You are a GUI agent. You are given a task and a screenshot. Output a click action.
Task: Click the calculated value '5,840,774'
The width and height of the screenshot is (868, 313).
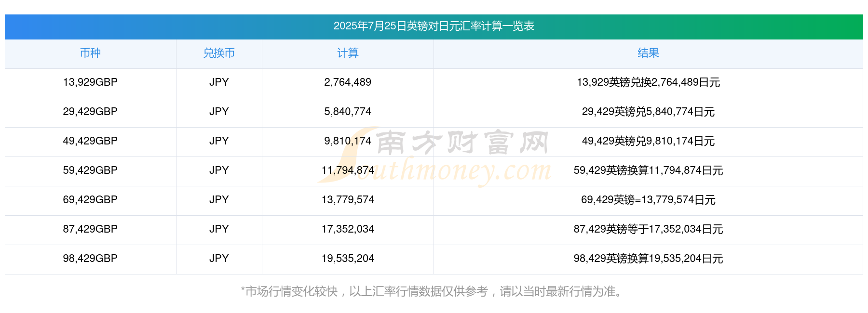[348, 112]
